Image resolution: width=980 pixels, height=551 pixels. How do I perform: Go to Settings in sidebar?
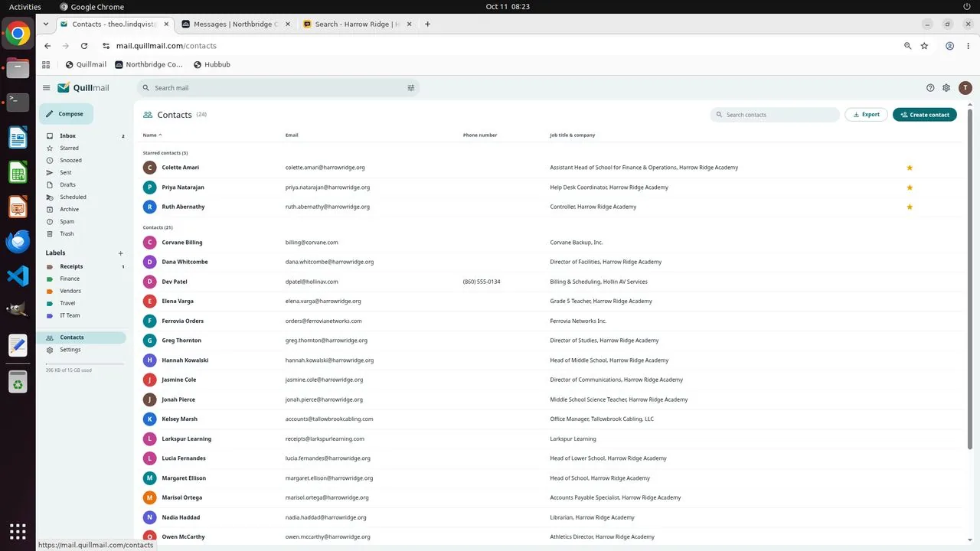pos(83,350)
